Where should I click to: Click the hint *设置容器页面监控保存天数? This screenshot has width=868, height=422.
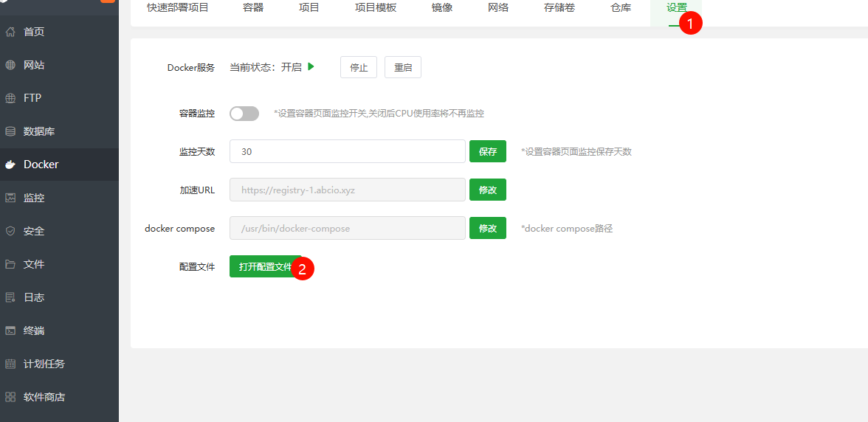coord(576,151)
